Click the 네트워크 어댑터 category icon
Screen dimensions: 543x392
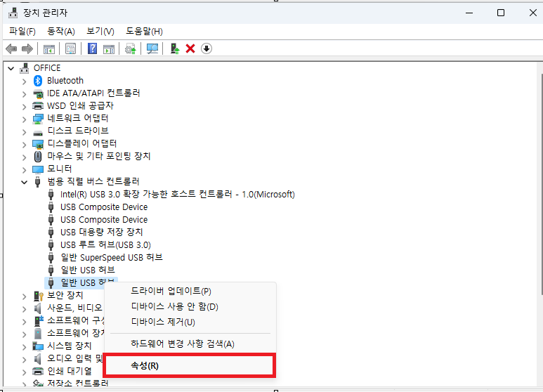point(38,119)
